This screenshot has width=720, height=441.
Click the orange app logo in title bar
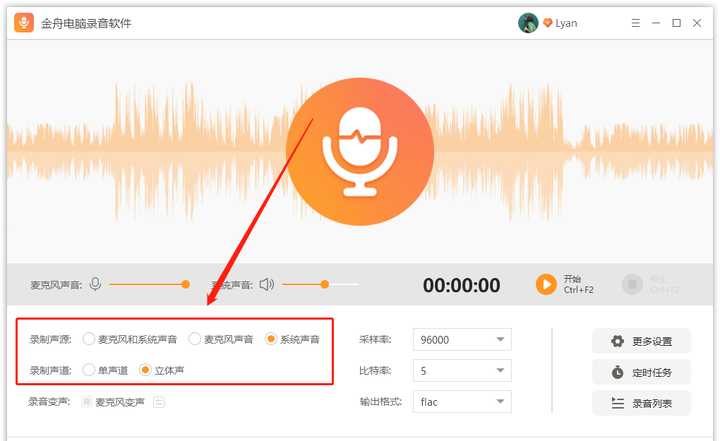click(x=24, y=23)
